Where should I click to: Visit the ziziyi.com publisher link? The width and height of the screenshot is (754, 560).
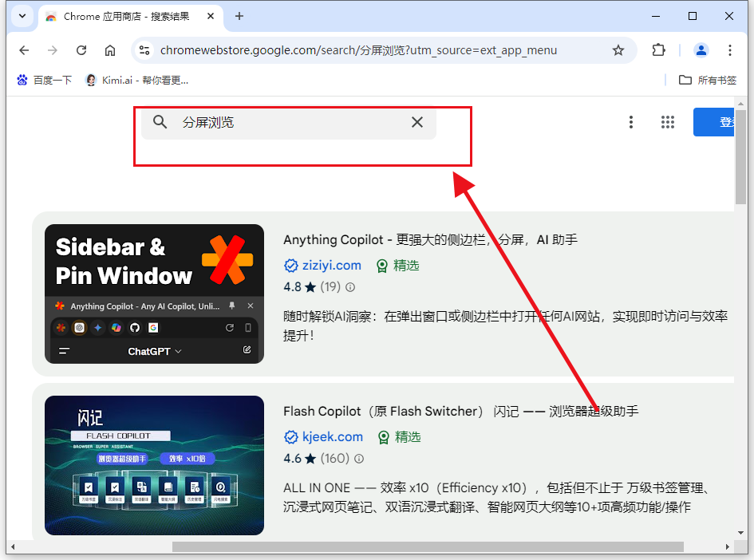coord(331,266)
